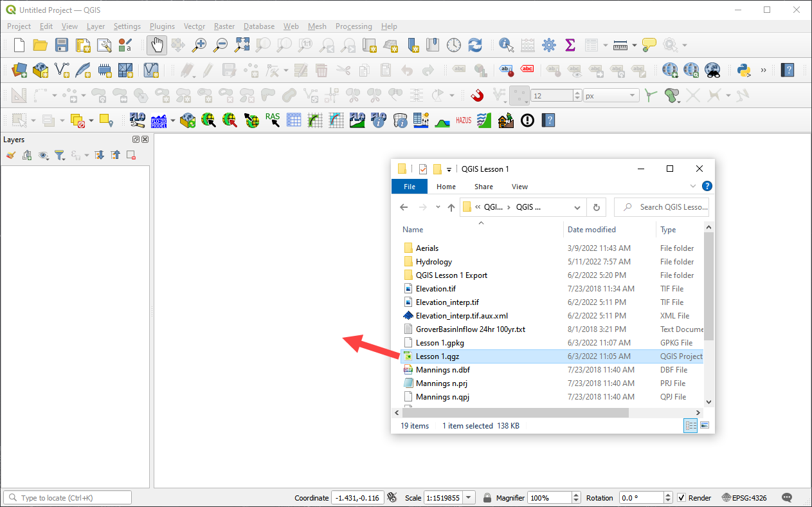Click the Type to locate search field

[68, 498]
